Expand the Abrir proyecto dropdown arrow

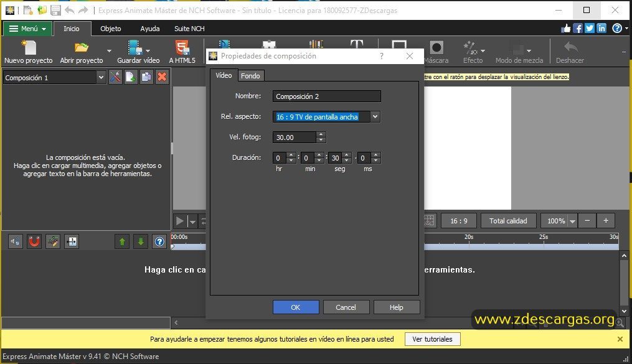point(109,51)
